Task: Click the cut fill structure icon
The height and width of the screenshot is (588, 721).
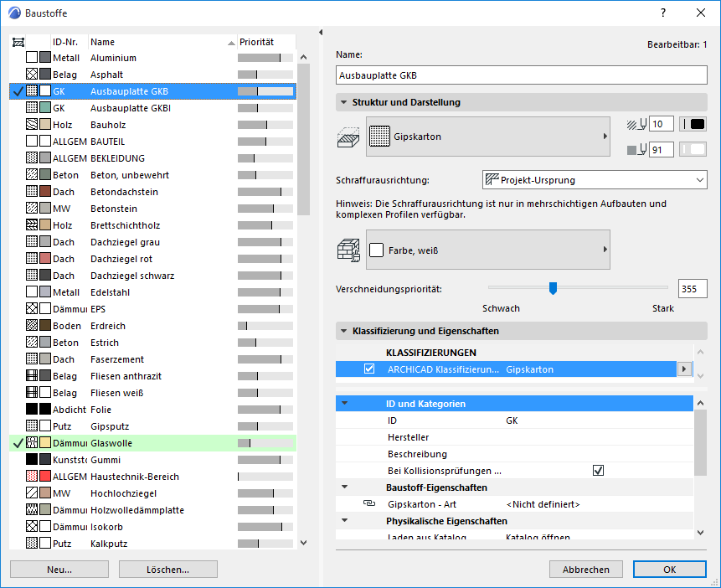Action: [348, 137]
